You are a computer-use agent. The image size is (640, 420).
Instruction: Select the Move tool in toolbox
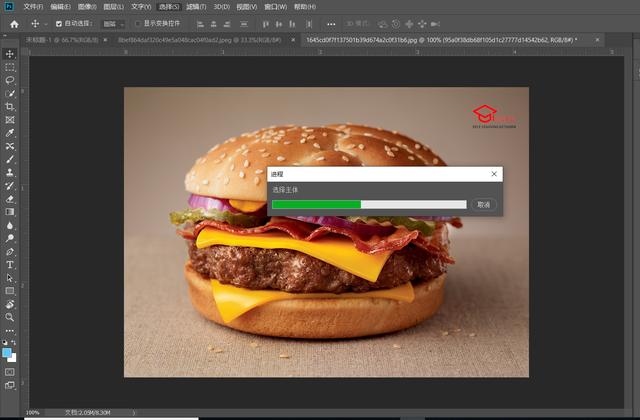click(10, 54)
